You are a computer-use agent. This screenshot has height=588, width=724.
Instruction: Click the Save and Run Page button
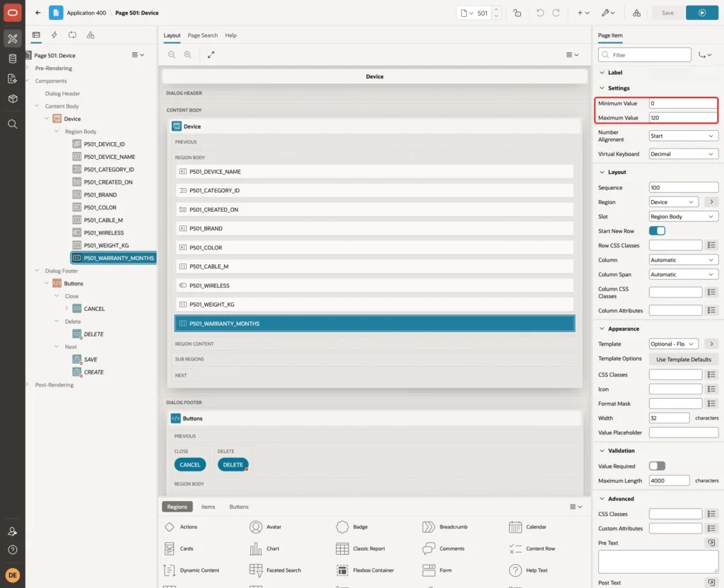(x=702, y=13)
